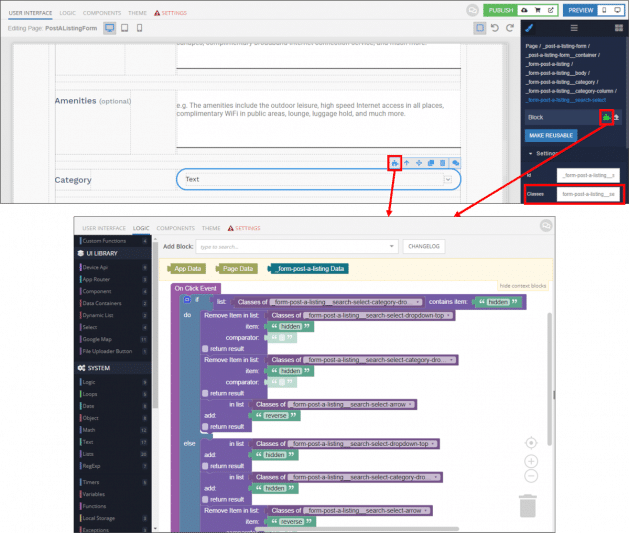Check return result under else add hidden category-dro block
629x533 pixels.
point(205,499)
